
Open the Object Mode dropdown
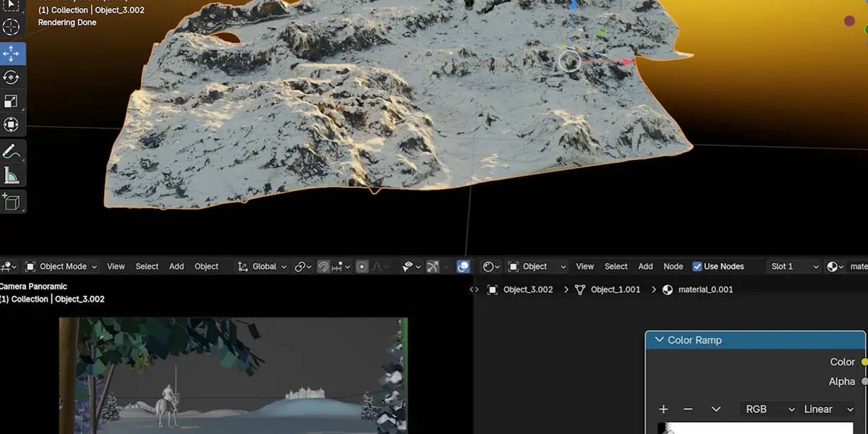click(61, 266)
